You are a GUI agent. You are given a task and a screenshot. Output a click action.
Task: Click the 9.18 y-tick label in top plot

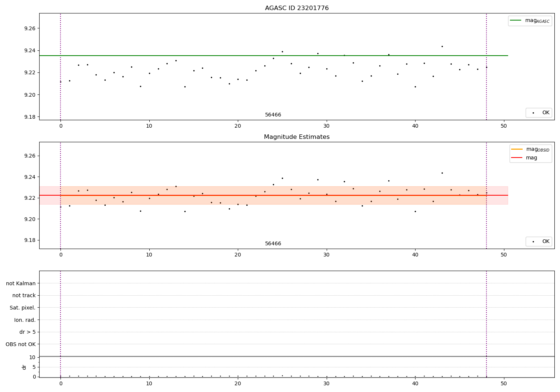pos(29,117)
